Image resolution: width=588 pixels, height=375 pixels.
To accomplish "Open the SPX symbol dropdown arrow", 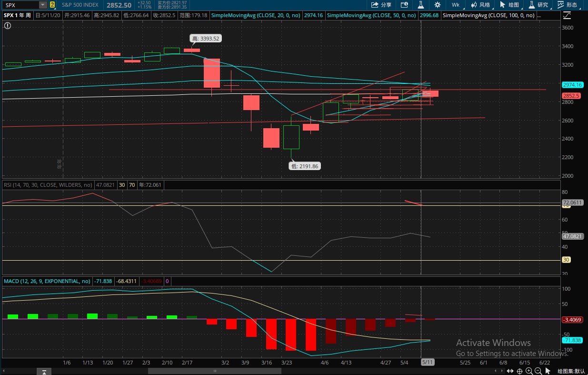I will [x=43, y=5].
